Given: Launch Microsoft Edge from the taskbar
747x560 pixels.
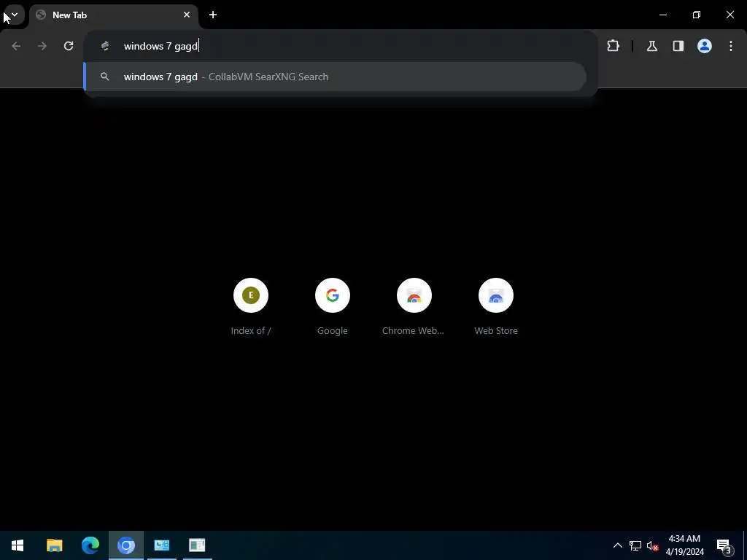Looking at the screenshot, I should 90,545.
